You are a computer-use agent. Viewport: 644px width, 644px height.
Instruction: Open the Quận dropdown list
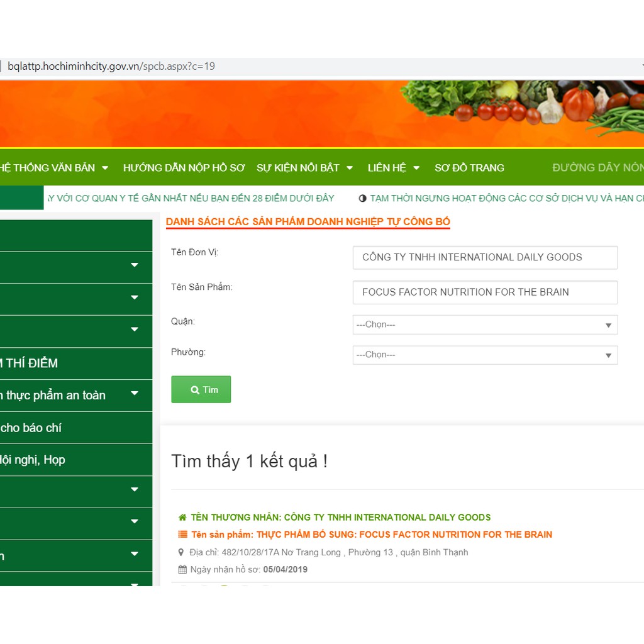pos(485,325)
